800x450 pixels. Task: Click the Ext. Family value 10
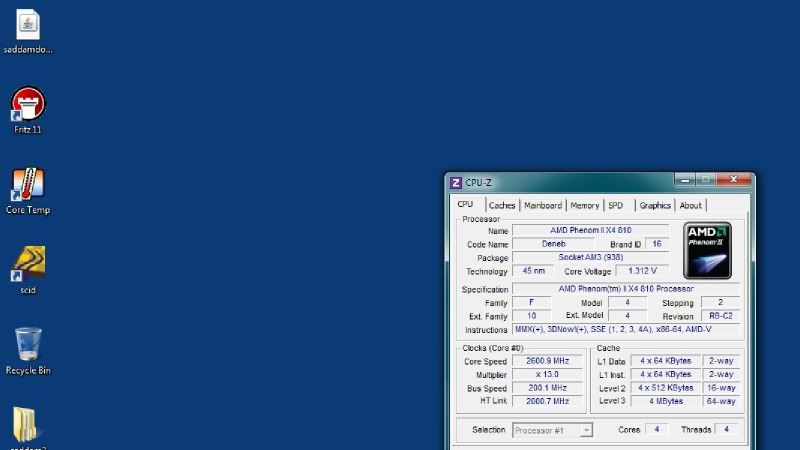click(x=531, y=316)
